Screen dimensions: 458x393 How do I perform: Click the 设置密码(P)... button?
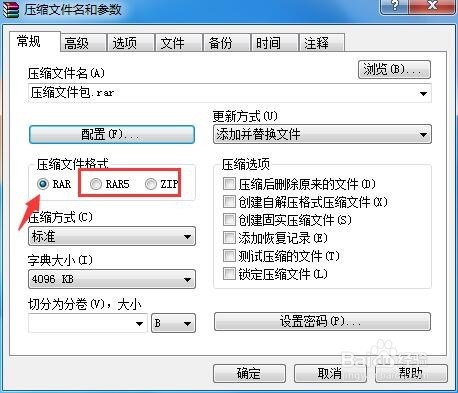point(322,321)
